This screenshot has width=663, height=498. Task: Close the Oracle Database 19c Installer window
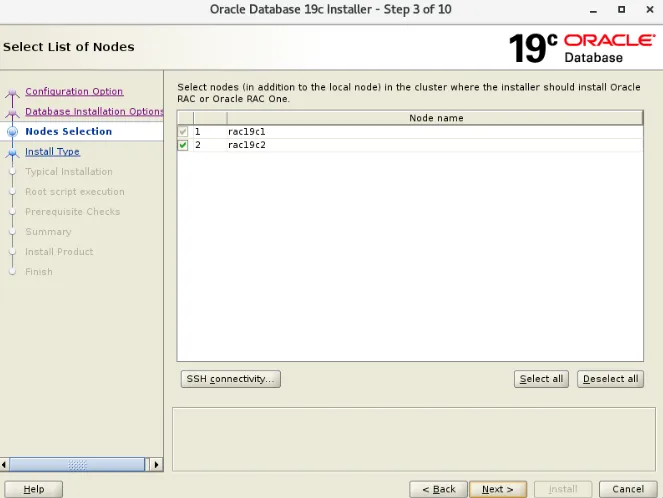coord(650,9)
